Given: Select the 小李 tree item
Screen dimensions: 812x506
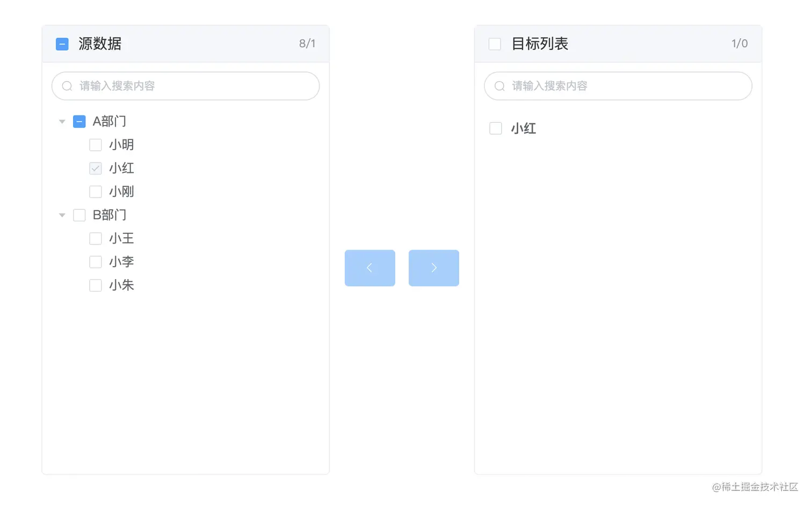Looking at the screenshot, I should [x=121, y=261].
